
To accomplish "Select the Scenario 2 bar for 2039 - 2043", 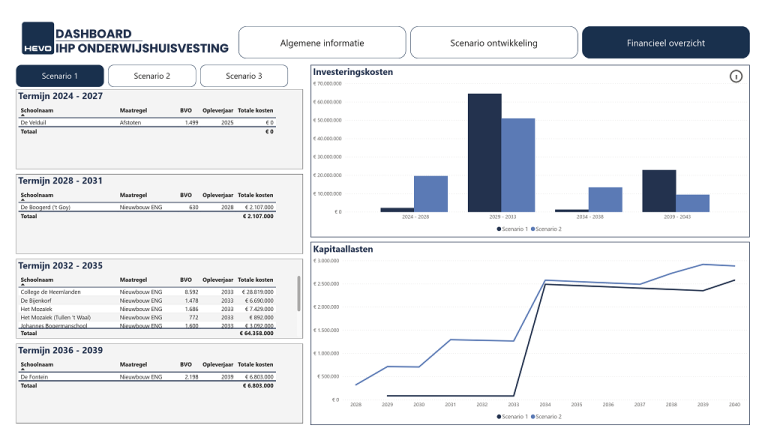I will (x=693, y=203).
